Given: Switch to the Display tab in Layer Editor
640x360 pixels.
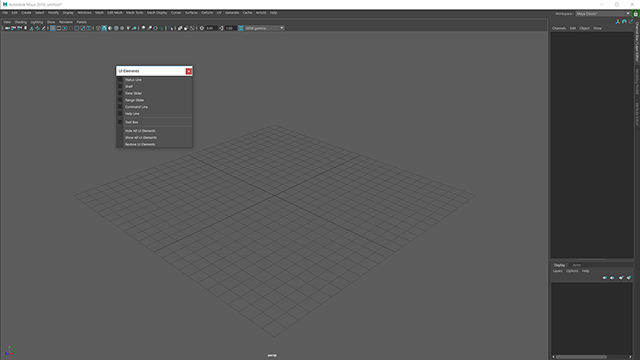Looking at the screenshot, I should pos(559,265).
